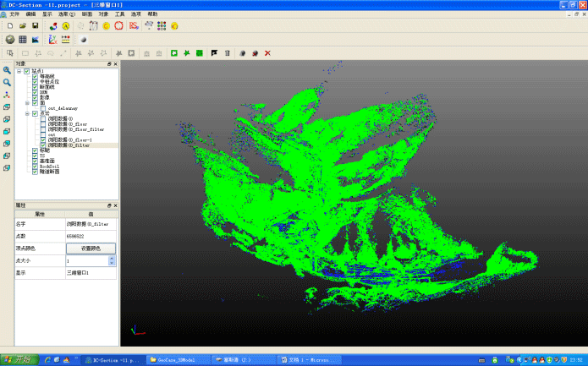This screenshot has height=366, width=588.
Task: Collapse the 点云 tree node
Action: pyautogui.click(x=26, y=113)
